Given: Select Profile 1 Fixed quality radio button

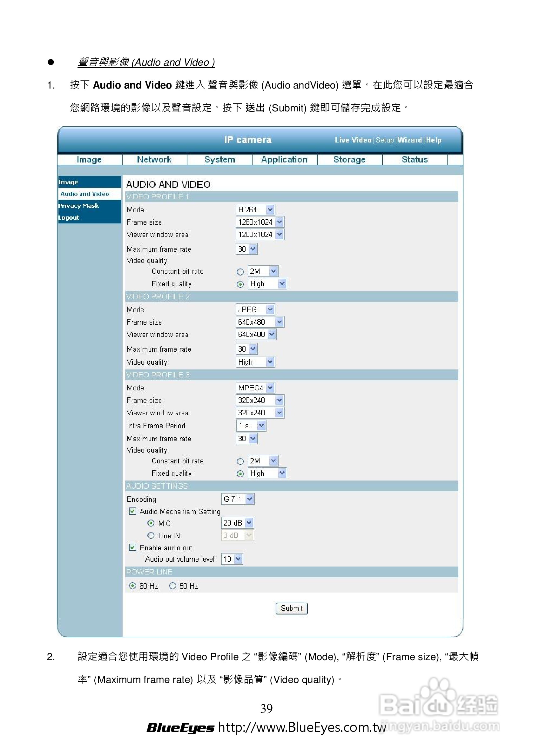Looking at the screenshot, I should [240, 284].
